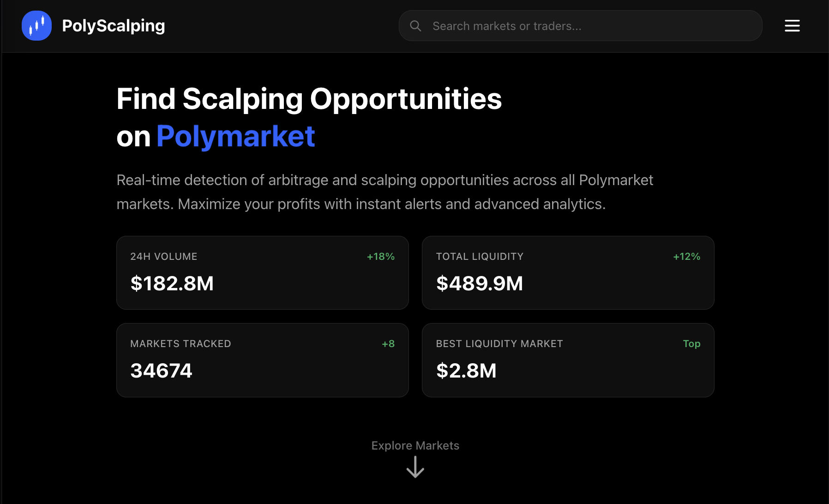
Task: Click the search magnifier icon
Action: (415, 26)
